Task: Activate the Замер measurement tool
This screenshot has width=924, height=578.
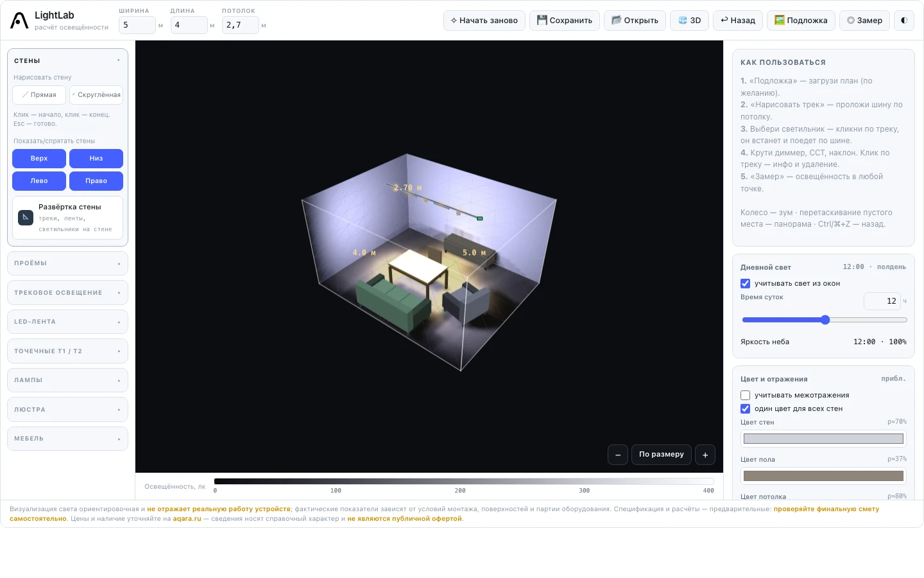Action: coord(864,21)
